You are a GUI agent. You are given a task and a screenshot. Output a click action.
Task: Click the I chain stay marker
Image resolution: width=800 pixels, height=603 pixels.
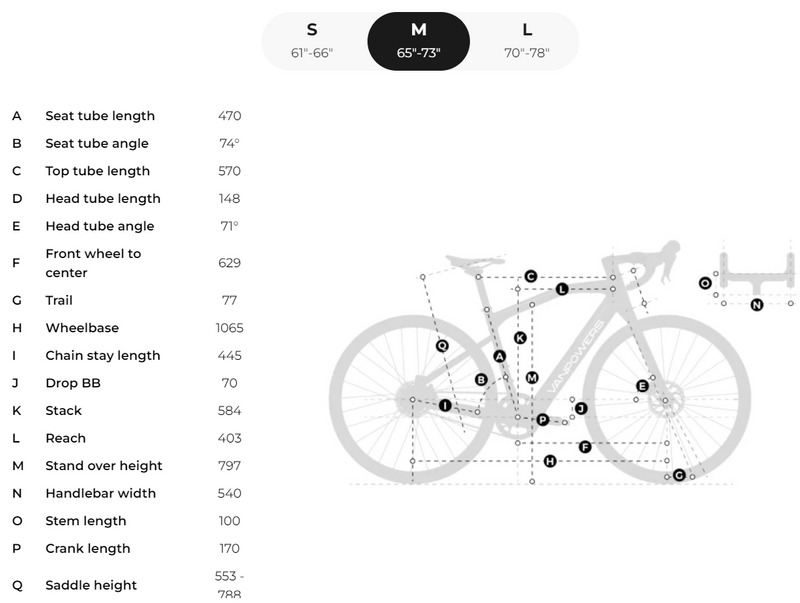click(445, 406)
